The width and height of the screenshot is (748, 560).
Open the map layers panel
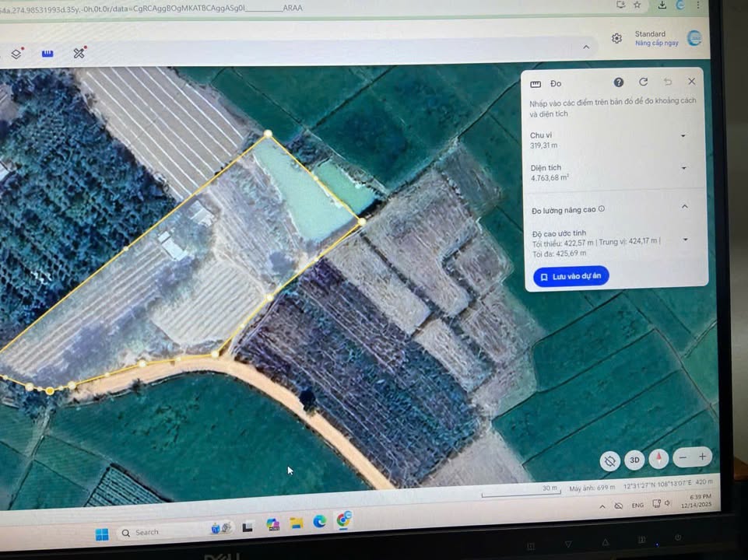pos(16,54)
